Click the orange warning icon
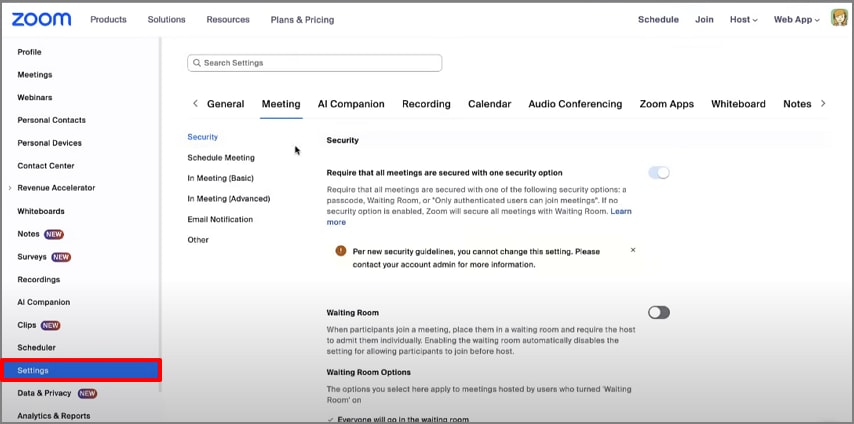 click(x=341, y=251)
